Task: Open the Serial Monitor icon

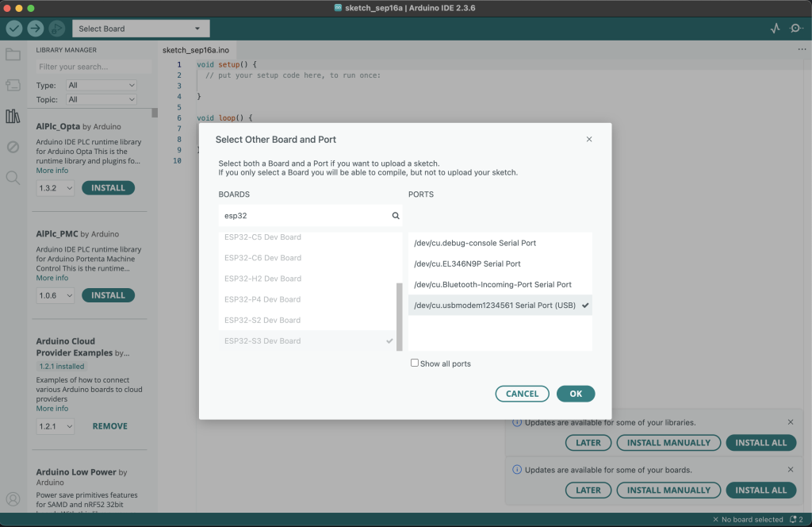Action: [796, 29]
